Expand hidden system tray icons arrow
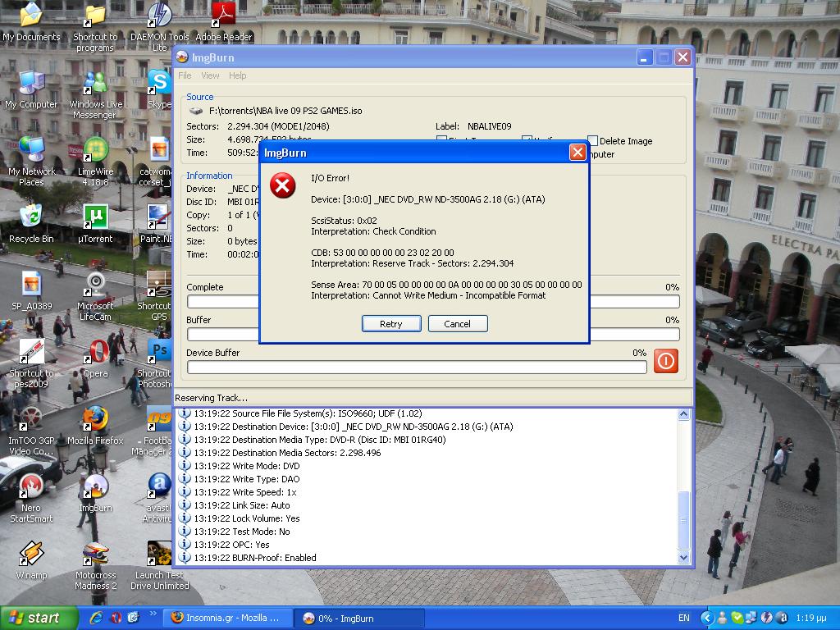This screenshot has height=630, width=840. [x=706, y=619]
